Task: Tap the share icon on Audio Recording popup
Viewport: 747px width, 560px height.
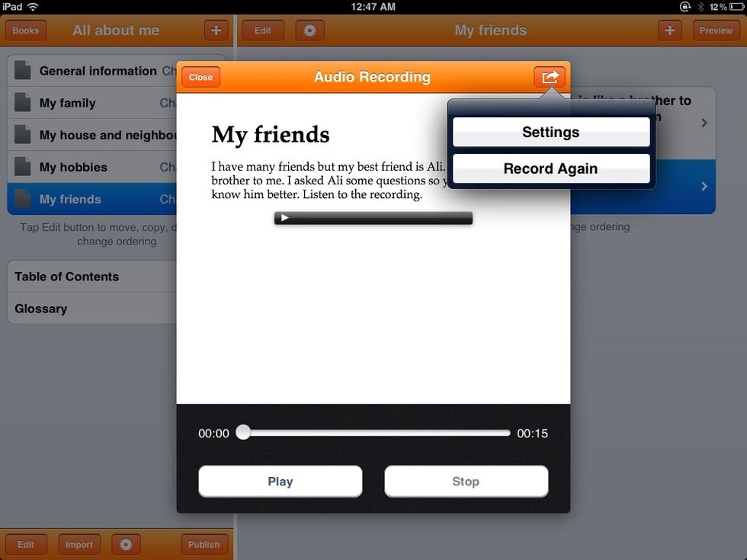Action: point(550,76)
